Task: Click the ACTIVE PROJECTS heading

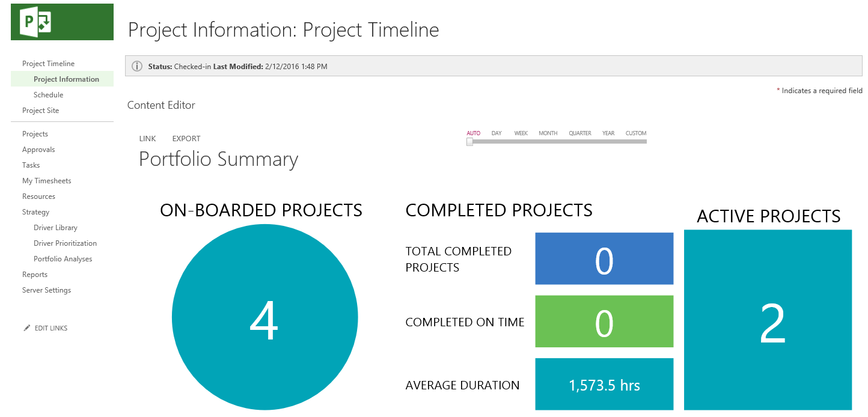Action: click(769, 216)
